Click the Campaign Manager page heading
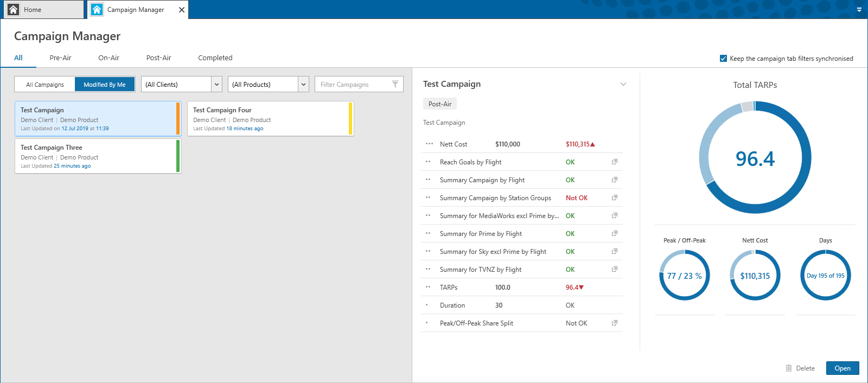Image resolution: width=868 pixels, height=383 pixels. (67, 36)
